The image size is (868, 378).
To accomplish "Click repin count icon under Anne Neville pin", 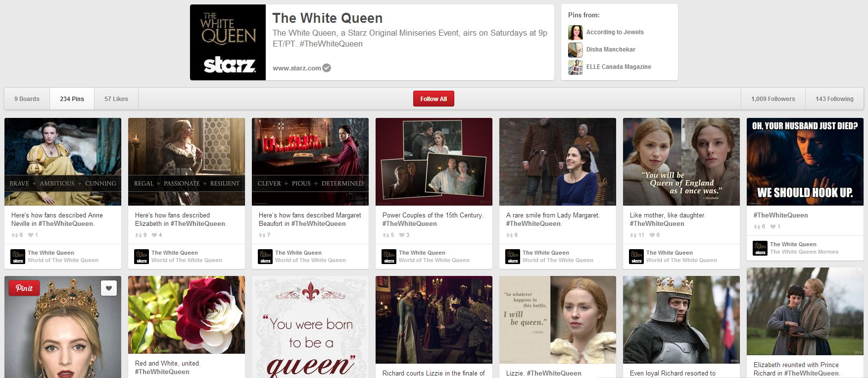I will pos(14,235).
